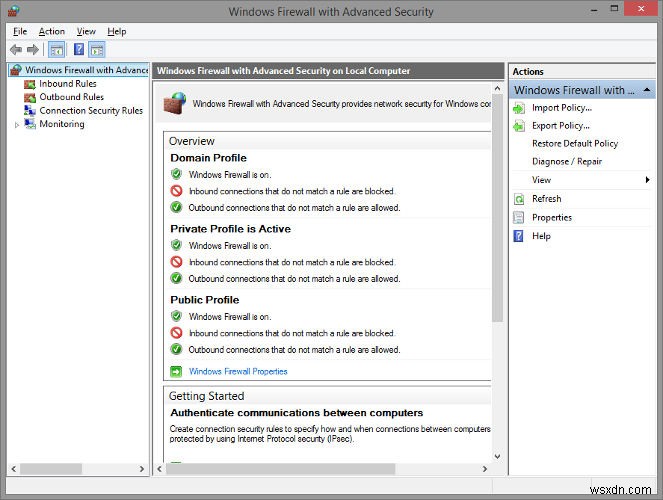
Task: Click the Refresh icon in Actions
Action: coord(519,199)
